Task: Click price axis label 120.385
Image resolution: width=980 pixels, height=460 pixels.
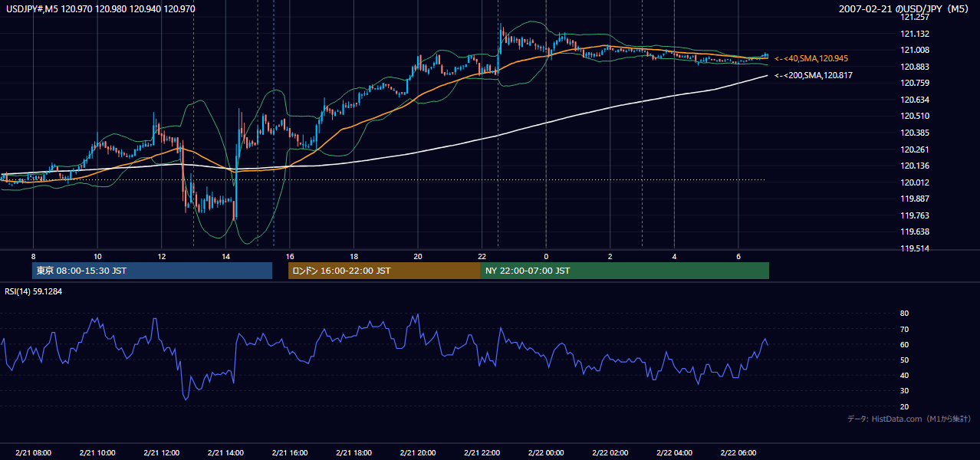Action: click(914, 133)
